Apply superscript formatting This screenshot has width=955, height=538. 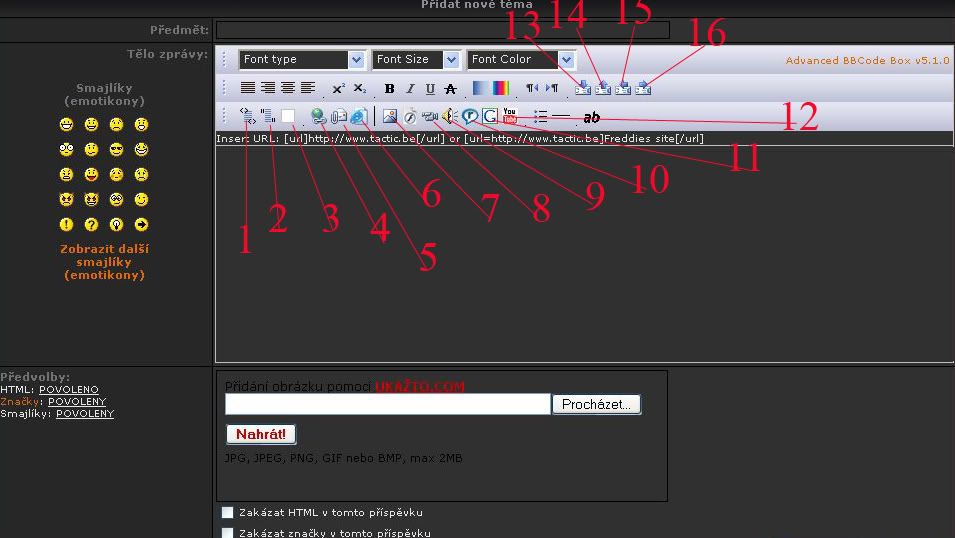click(338, 88)
